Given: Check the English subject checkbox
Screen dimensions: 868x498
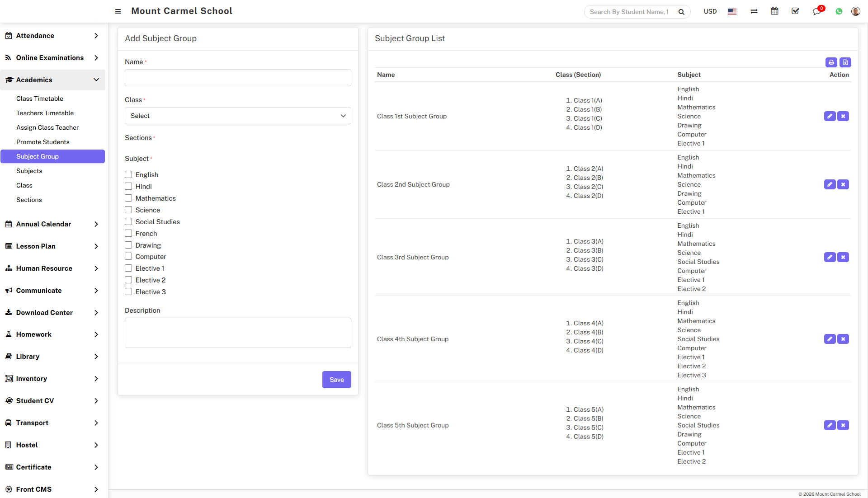Looking at the screenshot, I should pyautogui.click(x=128, y=174).
